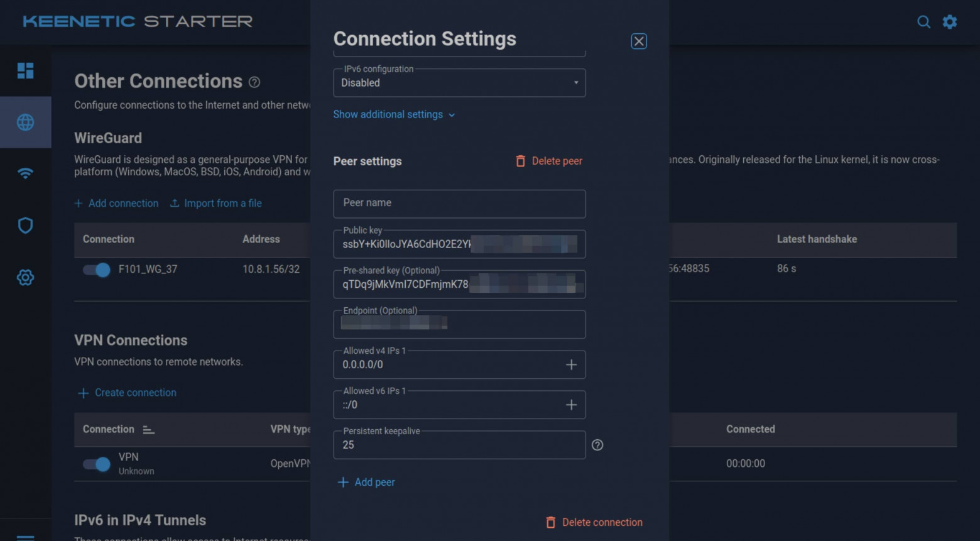Add another Allowed v4 IPs entry
Image resolution: width=980 pixels, height=541 pixels.
point(571,364)
